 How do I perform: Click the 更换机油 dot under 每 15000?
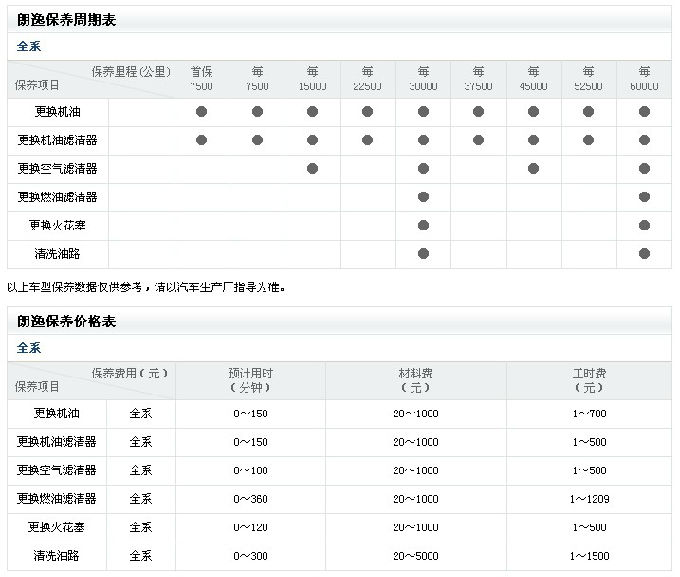312,111
